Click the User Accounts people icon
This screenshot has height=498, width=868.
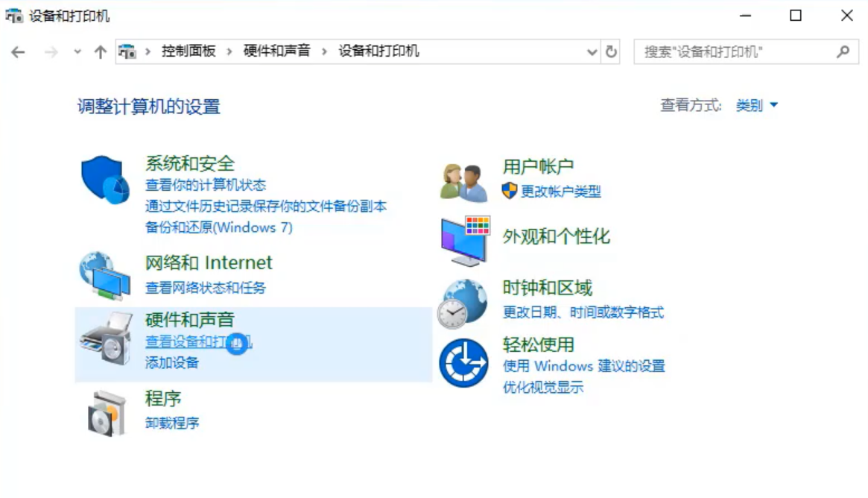[x=463, y=182]
